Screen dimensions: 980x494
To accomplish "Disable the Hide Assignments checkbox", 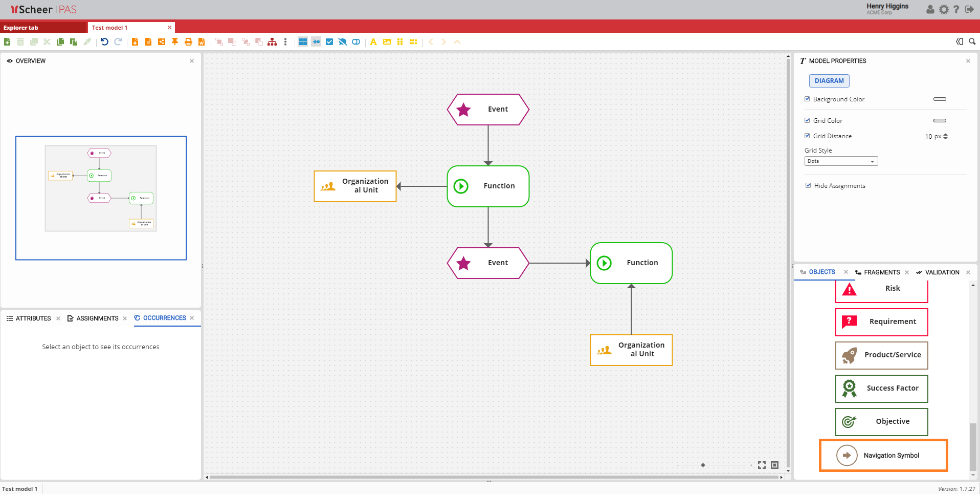I will 808,185.
